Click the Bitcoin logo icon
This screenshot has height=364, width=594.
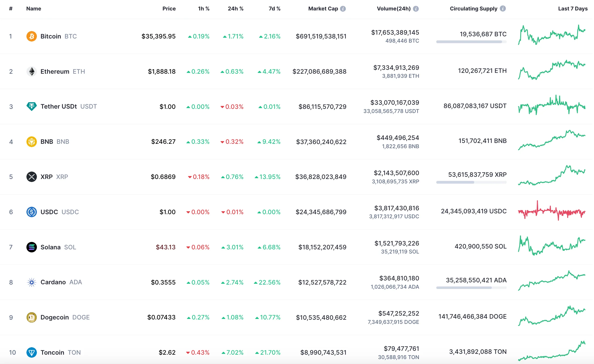point(32,36)
